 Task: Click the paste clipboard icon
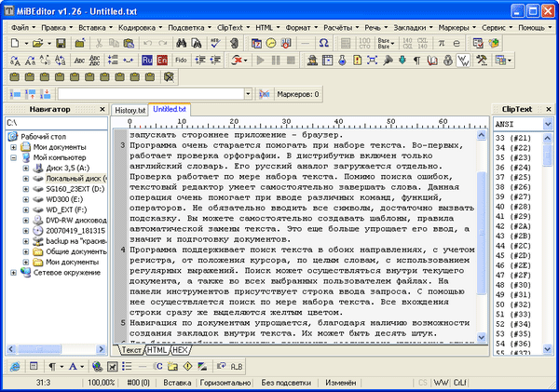point(129,43)
